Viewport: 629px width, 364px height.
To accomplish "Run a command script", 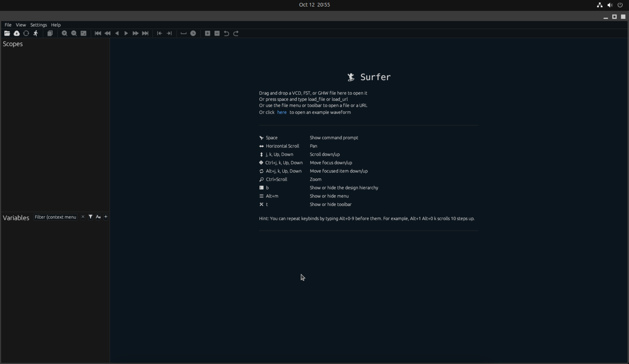I will tap(36, 33).
